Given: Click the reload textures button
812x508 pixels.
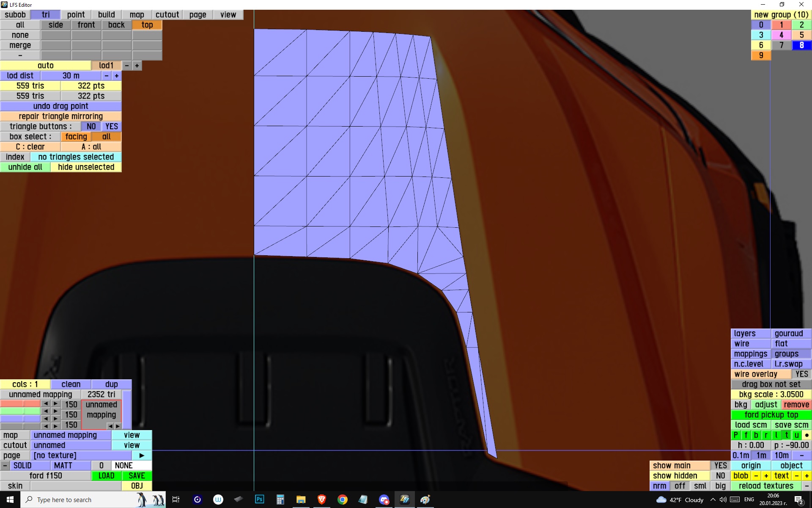Looking at the screenshot, I should click(x=766, y=486).
